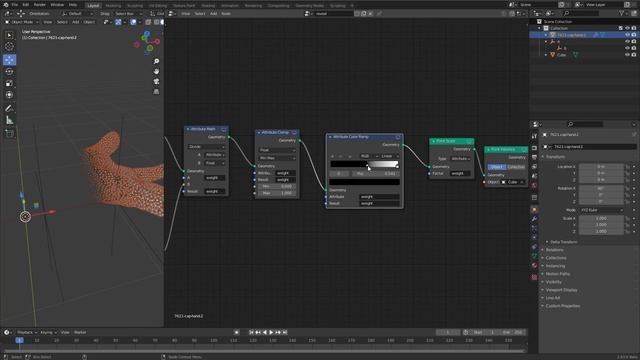
Task: Select the Annotate pencil tool
Action: (x=9, y=108)
